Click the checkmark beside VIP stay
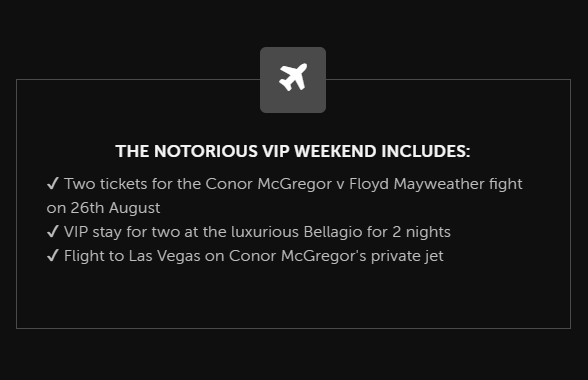The width and height of the screenshot is (588, 380). [x=53, y=231]
